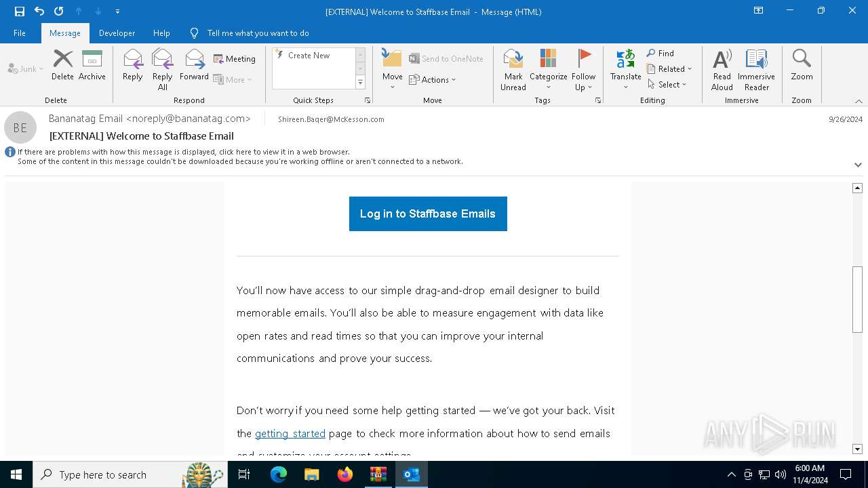868x488 pixels.
Task: Open the Categorize color menu
Action: point(548,69)
